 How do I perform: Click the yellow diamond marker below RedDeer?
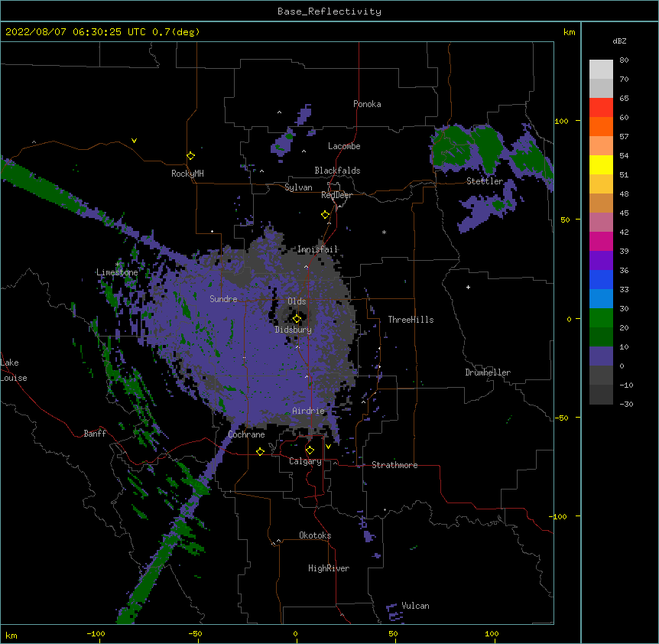click(325, 215)
